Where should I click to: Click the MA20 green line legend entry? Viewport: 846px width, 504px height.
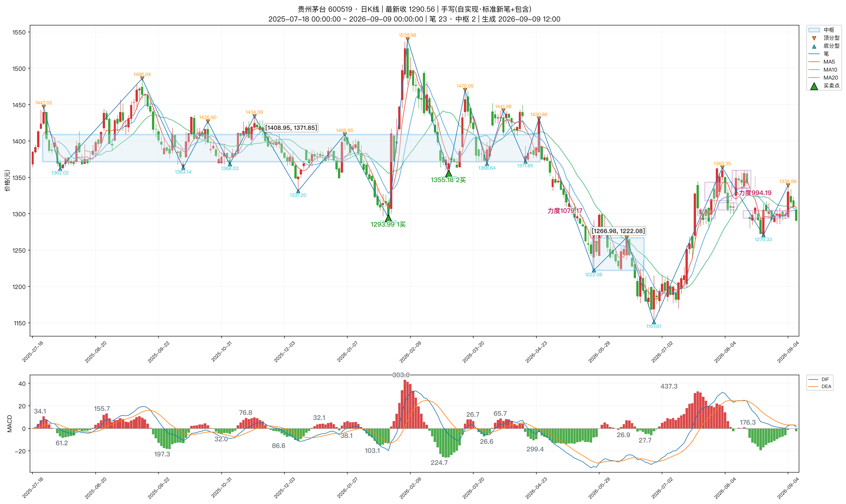(823, 78)
